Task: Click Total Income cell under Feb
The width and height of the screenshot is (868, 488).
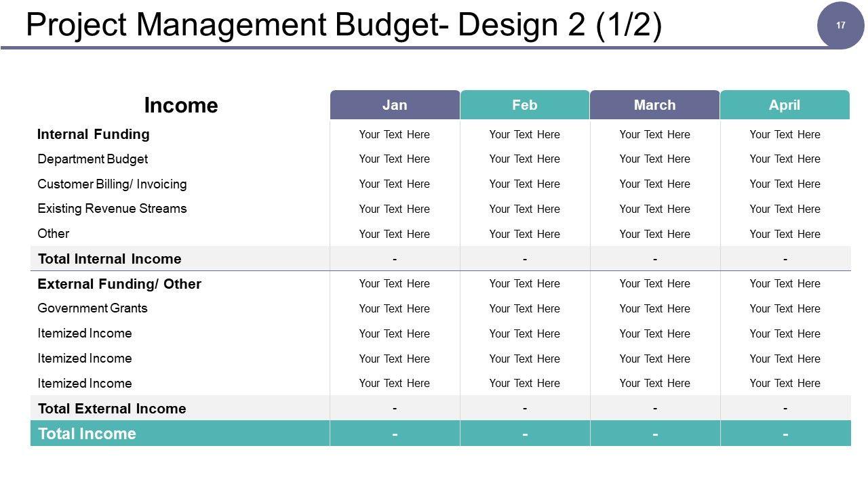Action: (x=525, y=434)
